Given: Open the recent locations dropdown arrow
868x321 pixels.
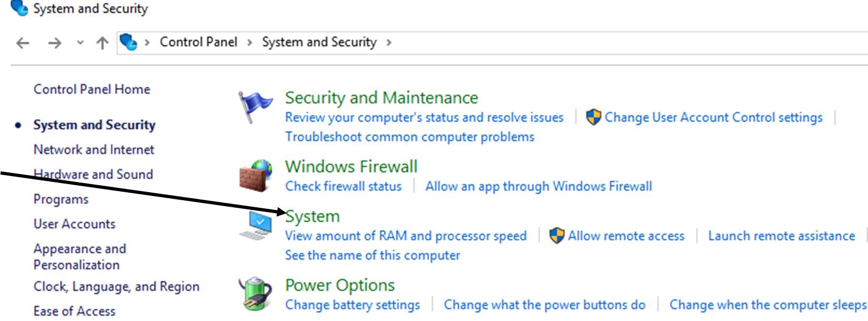Looking at the screenshot, I should 80,42.
